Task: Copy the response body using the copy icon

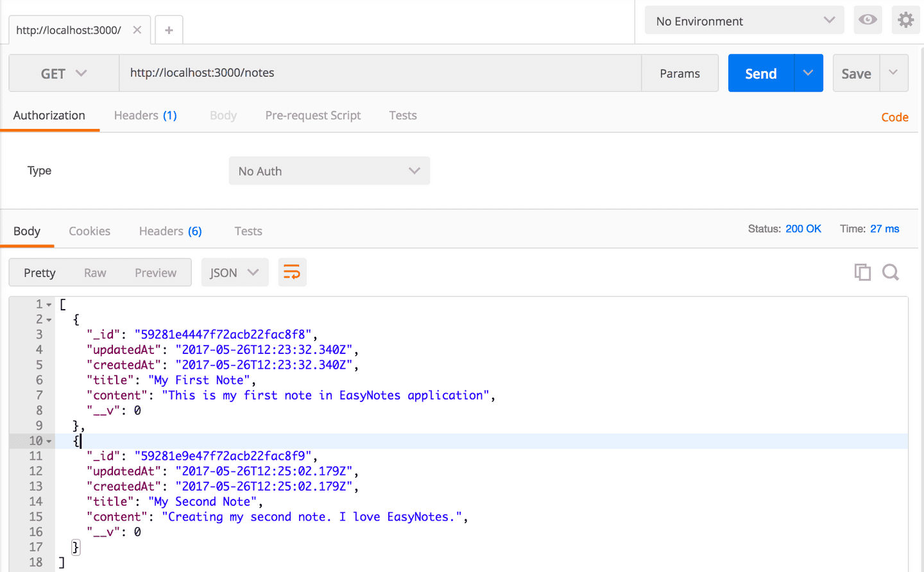Action: tap(862, 272)
